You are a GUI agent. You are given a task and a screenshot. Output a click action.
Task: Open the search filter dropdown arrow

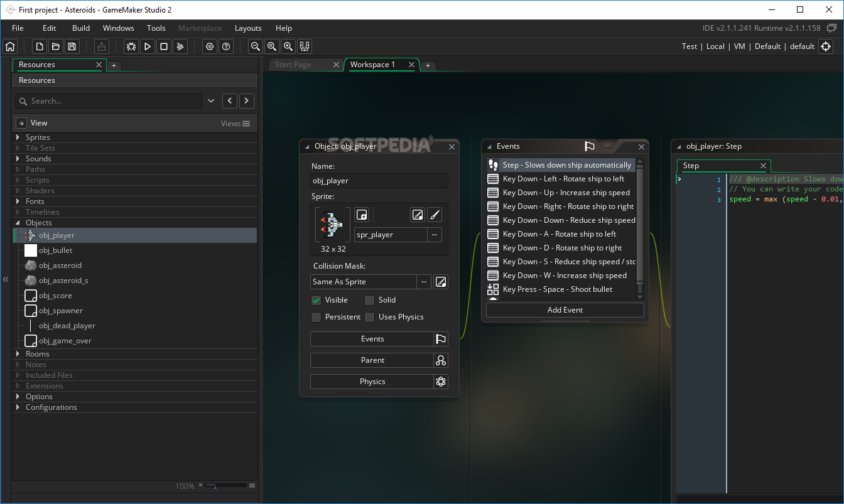coord(211,101)
